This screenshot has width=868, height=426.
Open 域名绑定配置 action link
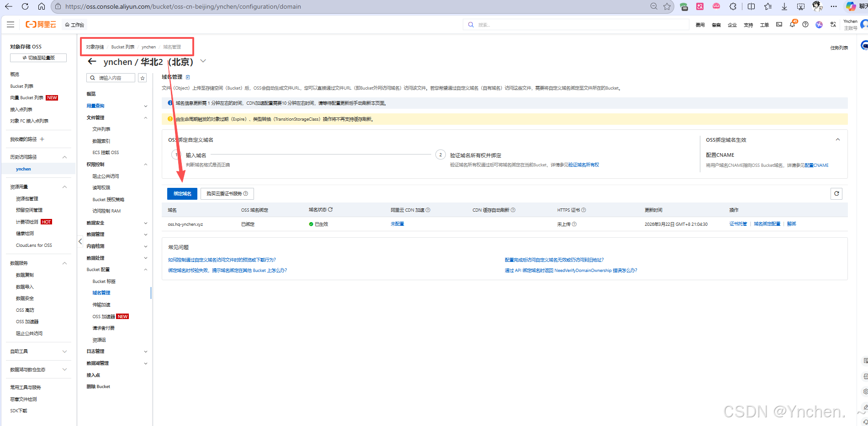pyautogui.click(x=767, y=224)
